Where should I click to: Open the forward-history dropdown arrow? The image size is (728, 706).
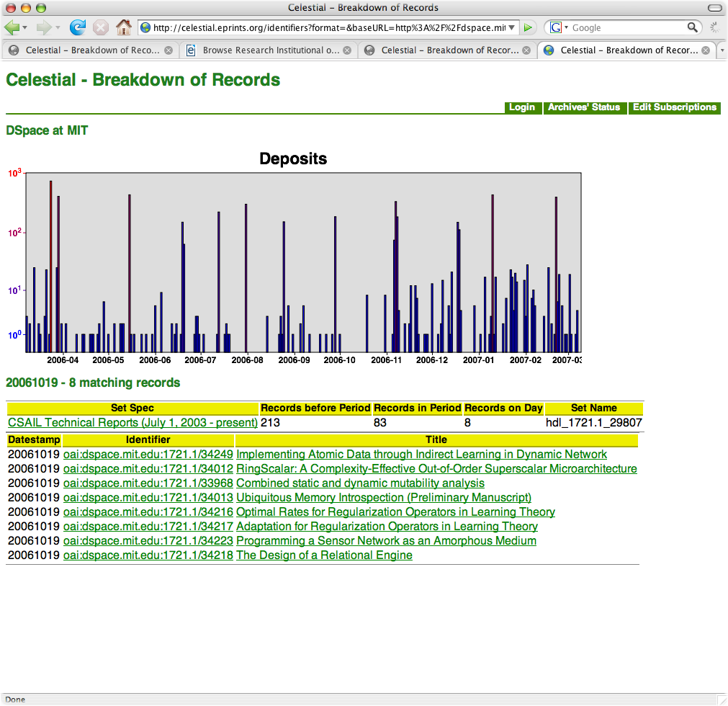(x=58, y=28)
